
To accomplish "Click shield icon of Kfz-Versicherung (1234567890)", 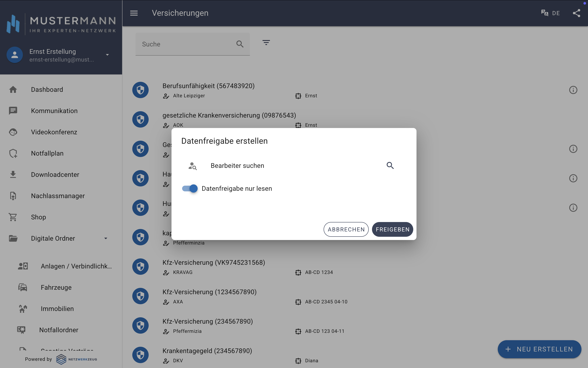I will click(x=140, y=296).
